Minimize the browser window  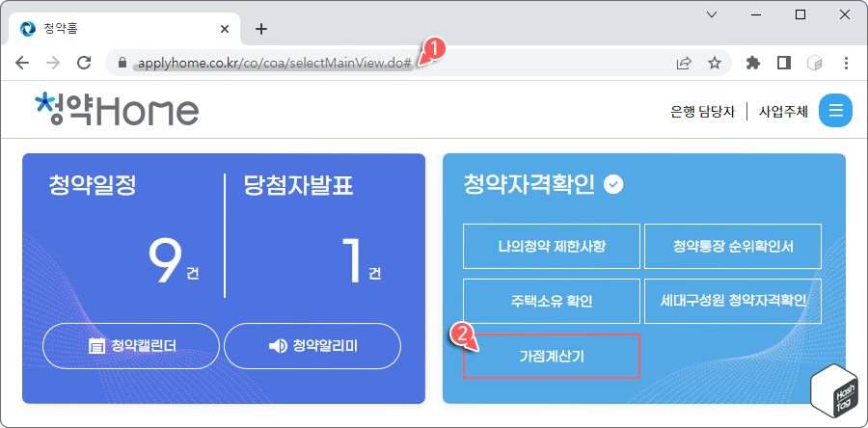click(755, 14)
